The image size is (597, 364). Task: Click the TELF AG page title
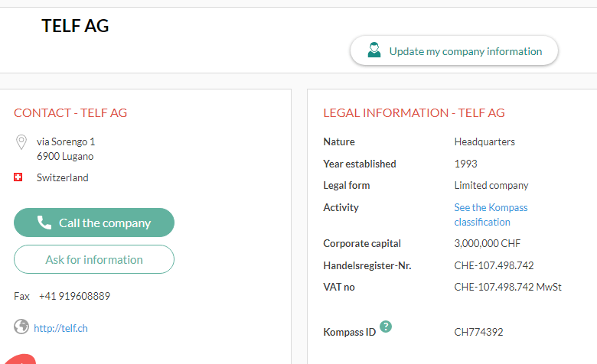(x=75, y=26)
